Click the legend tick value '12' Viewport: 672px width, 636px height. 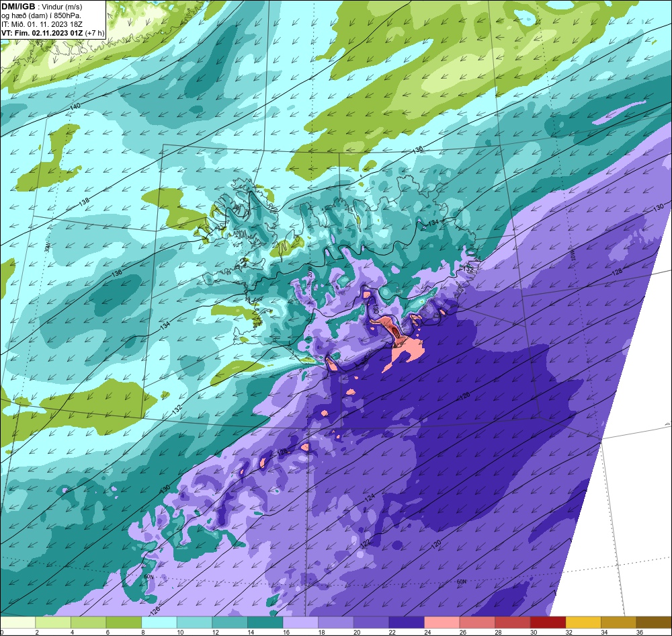click(x=215, y=632)
